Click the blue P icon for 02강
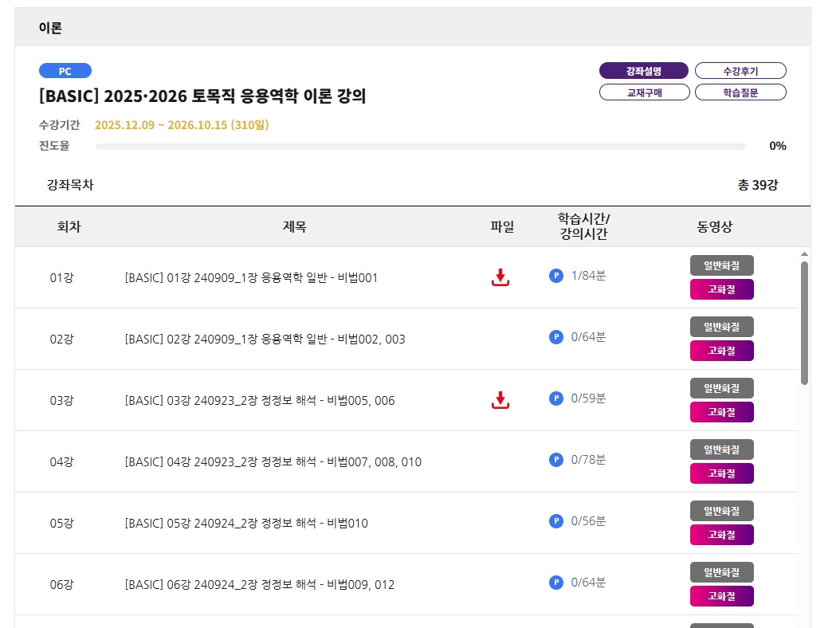The image size is (840, 628). 556,337
